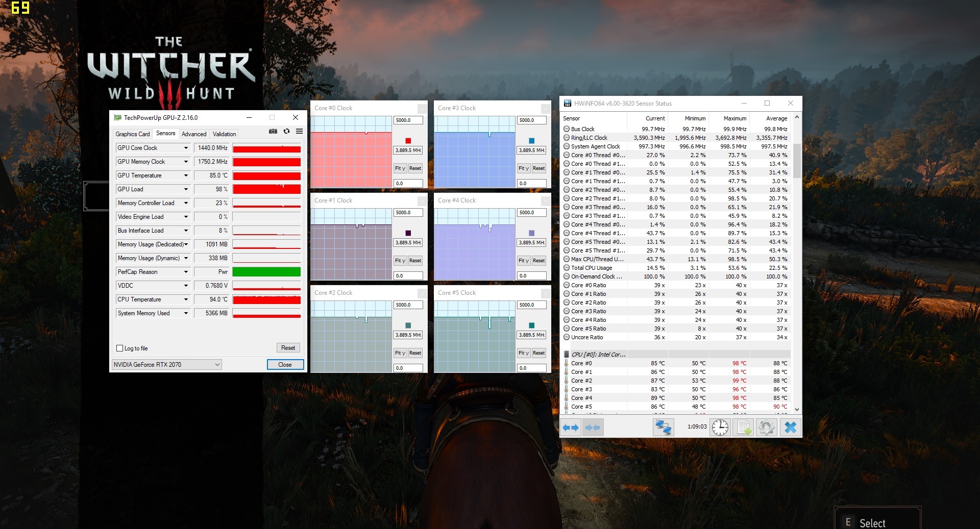The image size is (980, 529).
Task: Take a GPU-Z screenshot with the camera icon
Action: pos(273,131)
